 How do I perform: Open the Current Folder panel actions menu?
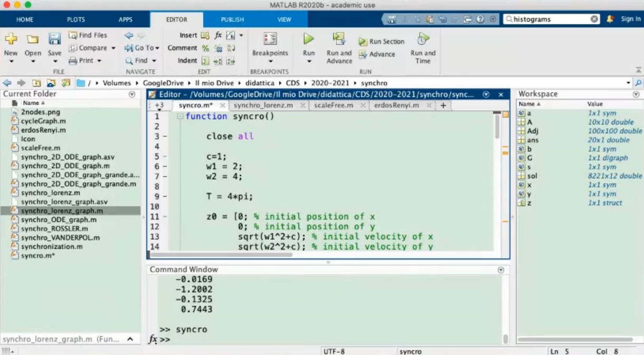tap(132, 94)
